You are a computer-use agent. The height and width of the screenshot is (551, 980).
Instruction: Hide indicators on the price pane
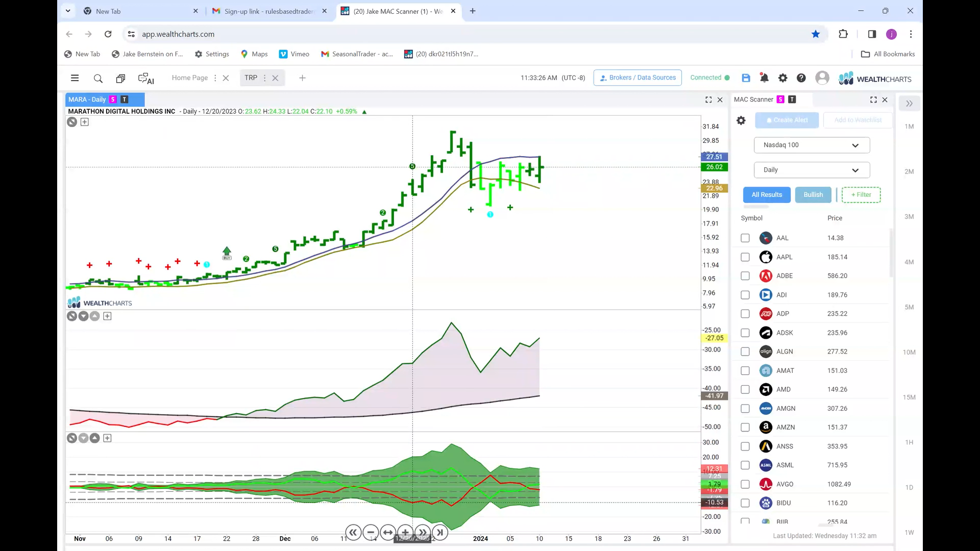click(72, 122)
